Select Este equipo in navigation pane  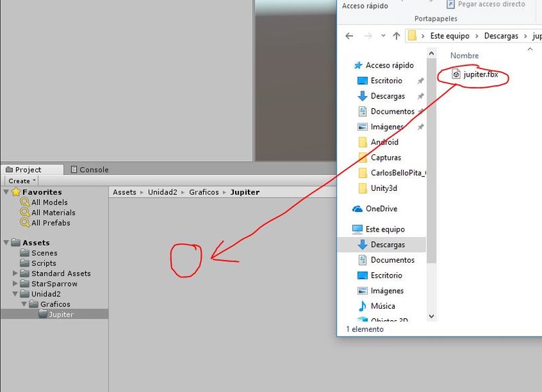[x=385, y=229]
